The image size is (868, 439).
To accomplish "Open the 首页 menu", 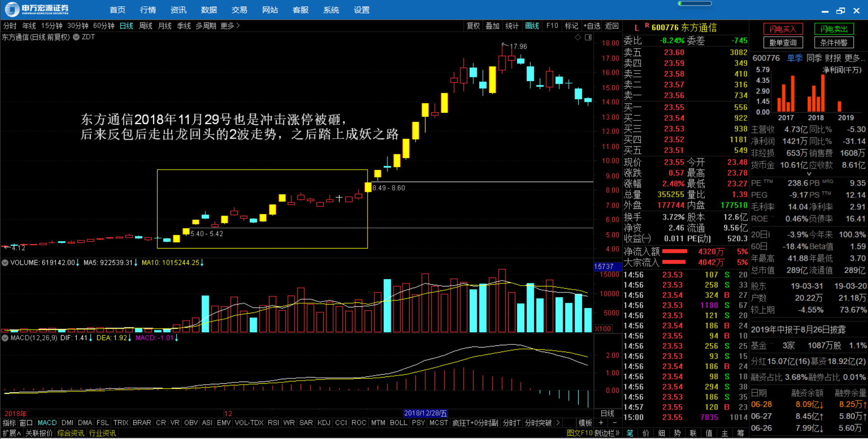I will [118, 10].
